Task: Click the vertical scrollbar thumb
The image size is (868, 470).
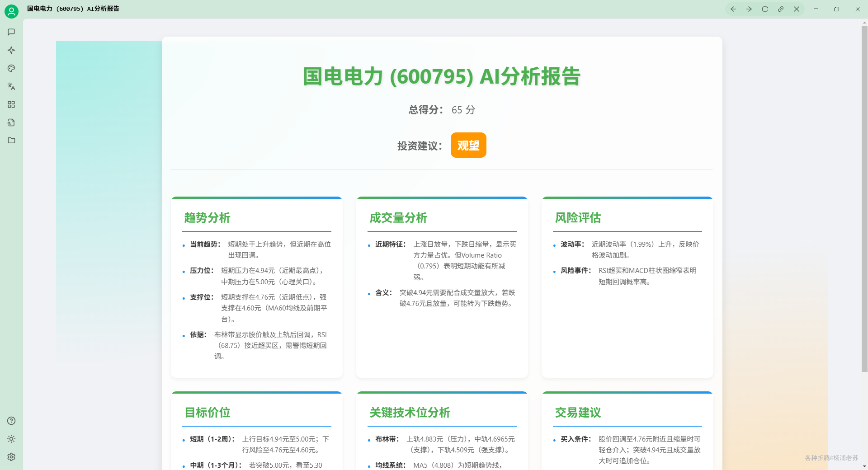Action: click(x=864, y=199)
